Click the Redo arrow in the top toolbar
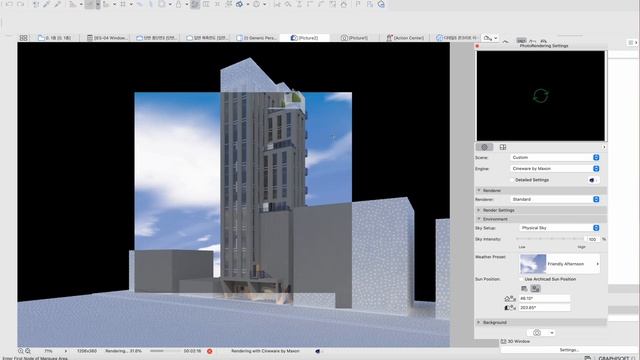 coord(20,4)
